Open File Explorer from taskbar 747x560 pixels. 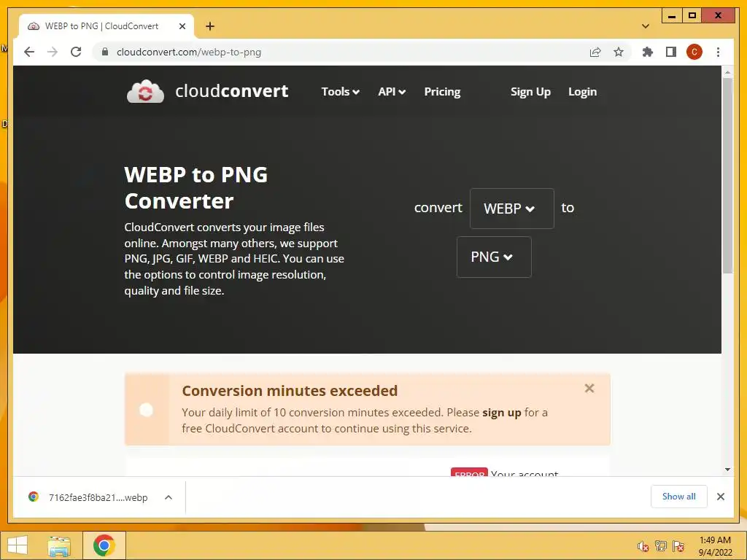(x=59, y=545)
